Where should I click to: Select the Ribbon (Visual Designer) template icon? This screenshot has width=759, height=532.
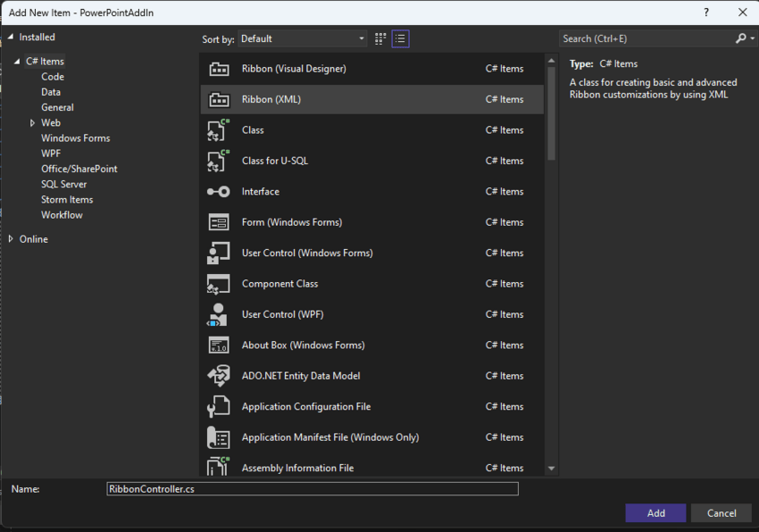point(220,68)
